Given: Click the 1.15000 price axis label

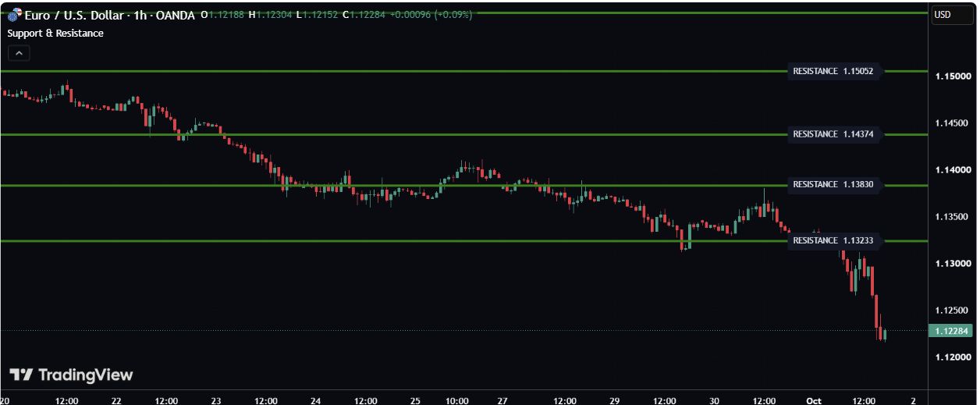Looking at the screenshot, I should (x=953, y=76).
